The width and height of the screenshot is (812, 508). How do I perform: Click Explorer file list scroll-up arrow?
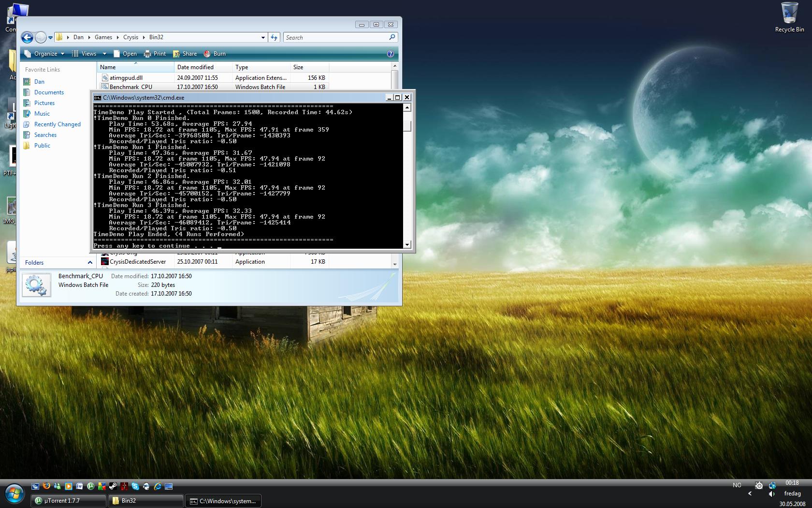click(394, 66)
